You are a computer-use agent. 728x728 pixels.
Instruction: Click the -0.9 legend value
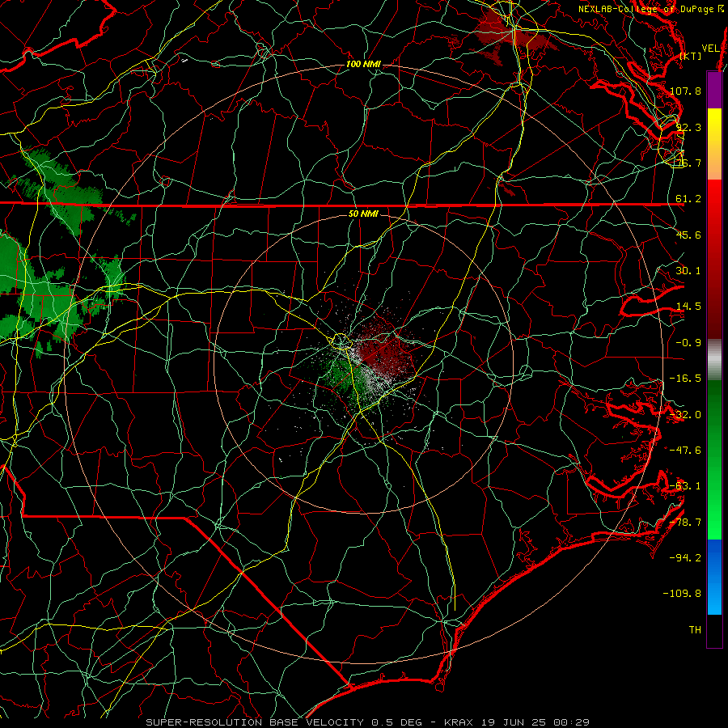point(688,343)
